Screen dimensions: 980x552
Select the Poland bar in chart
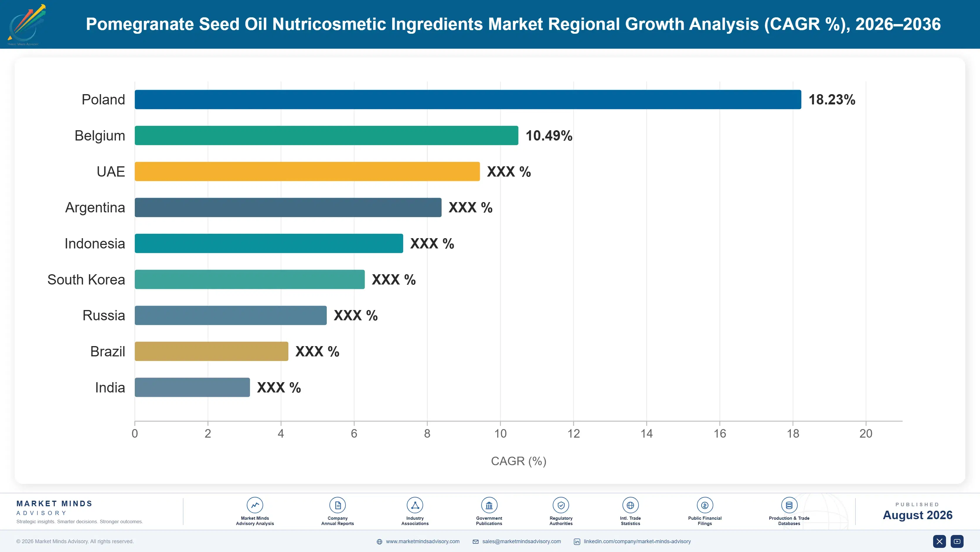point(468,99)
